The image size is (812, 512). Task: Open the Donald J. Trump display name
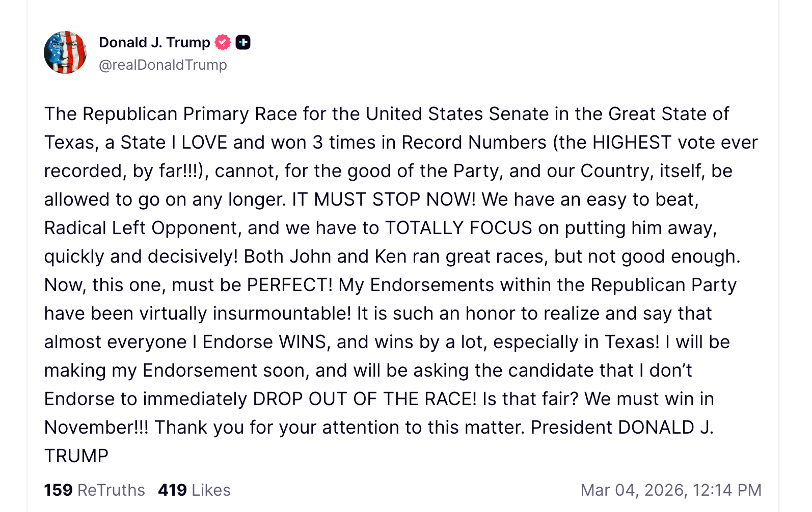pos(154,42)
